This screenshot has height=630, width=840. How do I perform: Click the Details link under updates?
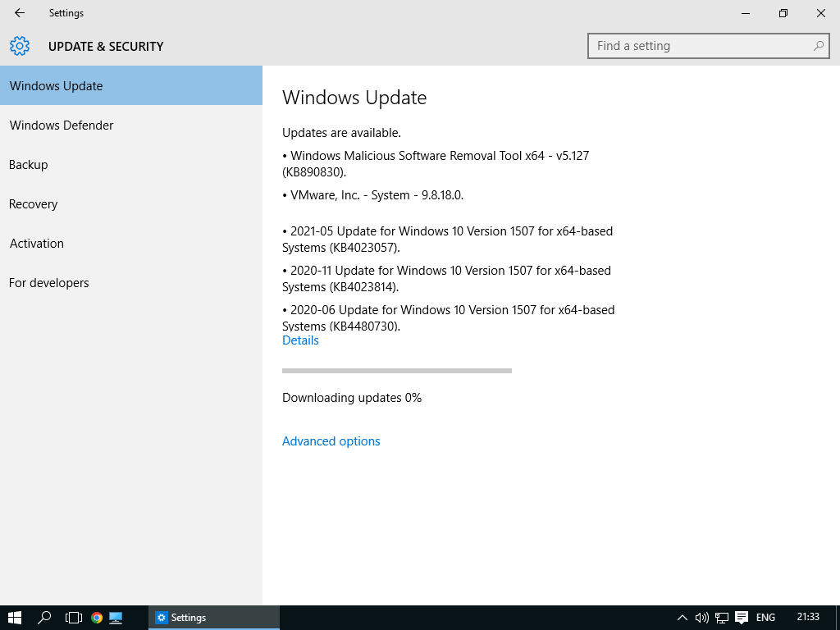click(x=300, y=340)
